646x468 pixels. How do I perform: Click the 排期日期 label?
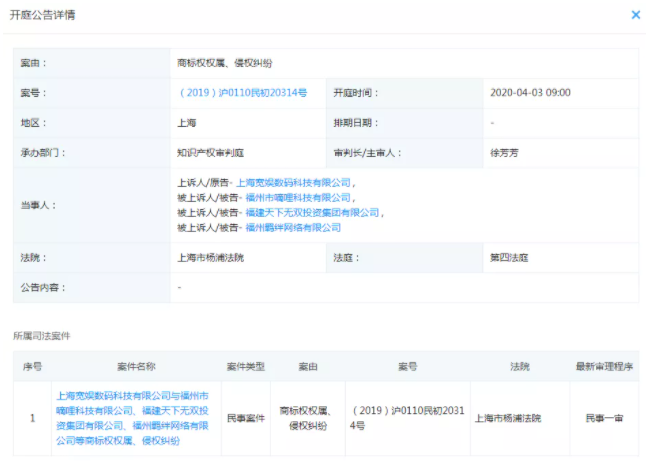pyautogui.click(x=356, y=123)
